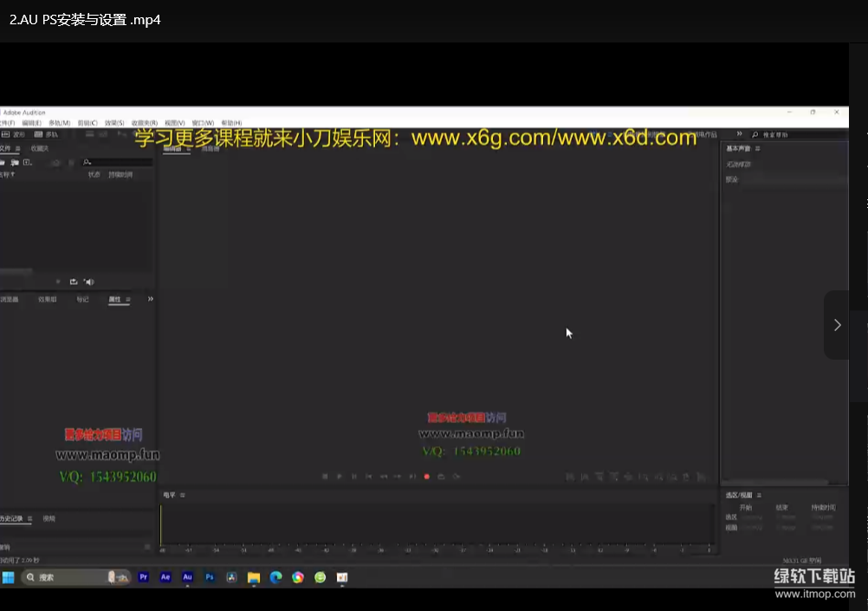Screen dimensions: 868x611
Task: Open Premiere Pro from the taskbar
Action: (144, 577)
